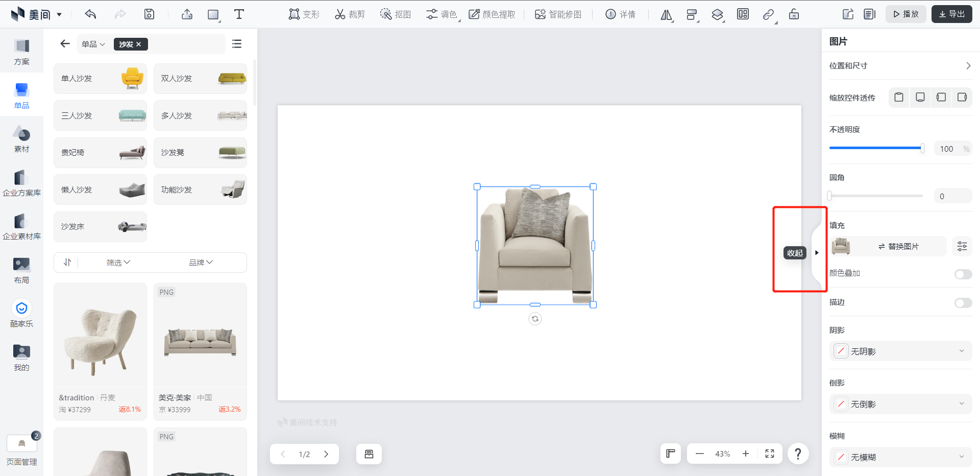The height and width of the screenshot is (476, 980).
Task: Go to the next page arrow
Action: 326,454
